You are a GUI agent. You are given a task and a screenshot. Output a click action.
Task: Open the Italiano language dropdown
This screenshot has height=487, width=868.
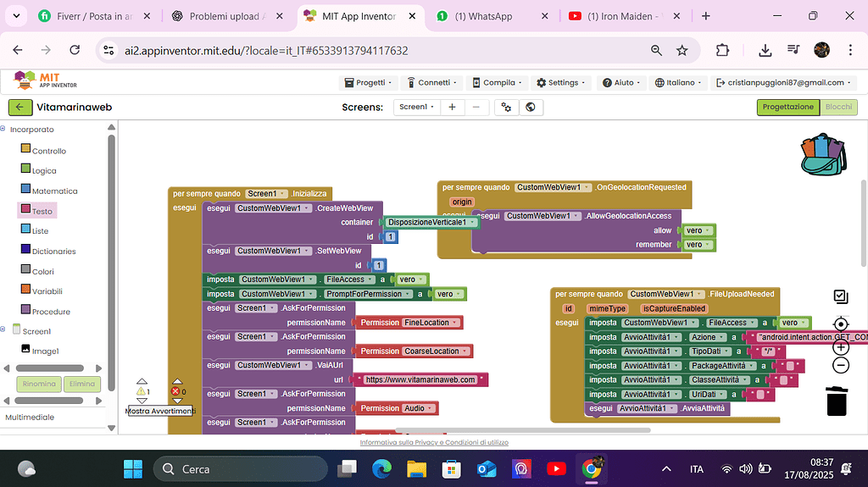tap(677, 82)
